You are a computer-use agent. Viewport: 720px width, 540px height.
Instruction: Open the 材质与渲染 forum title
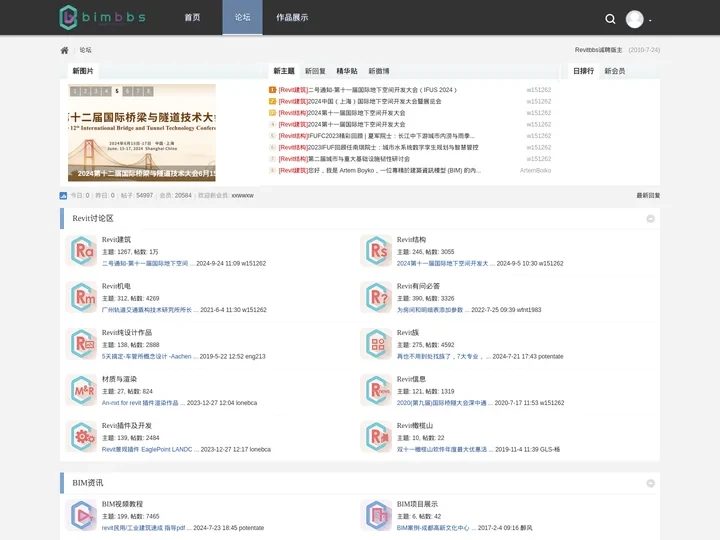coord(119,379)
